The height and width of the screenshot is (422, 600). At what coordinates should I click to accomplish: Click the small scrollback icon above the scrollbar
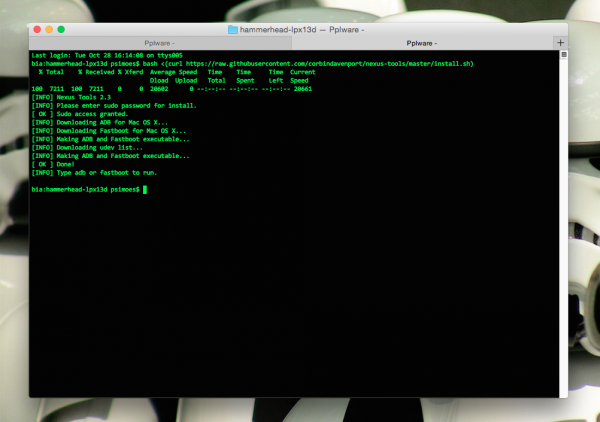point(564,55)
